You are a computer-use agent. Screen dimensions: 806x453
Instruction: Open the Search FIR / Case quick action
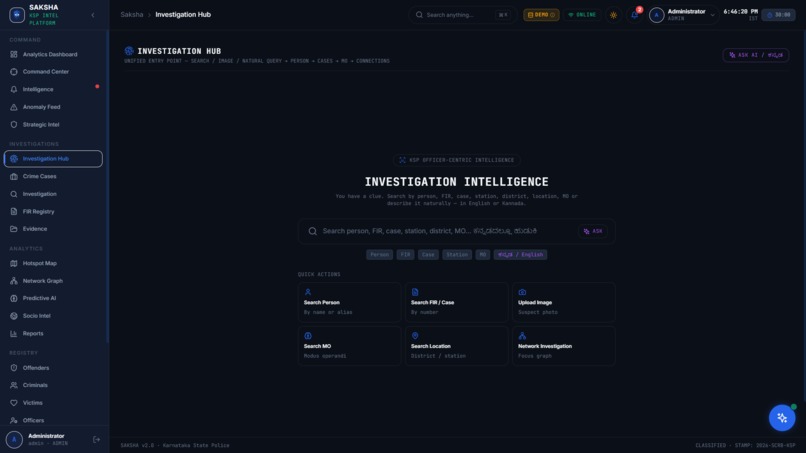[456, 302]
